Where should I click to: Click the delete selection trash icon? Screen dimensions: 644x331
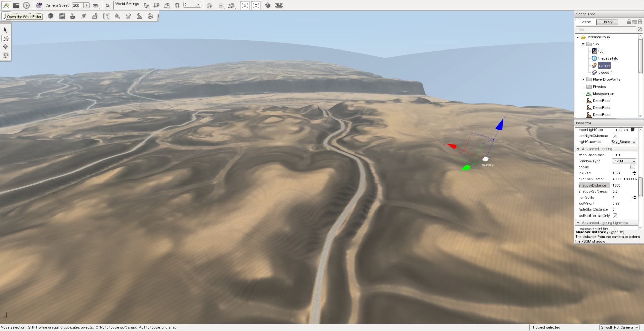click(x=640, y=22)
